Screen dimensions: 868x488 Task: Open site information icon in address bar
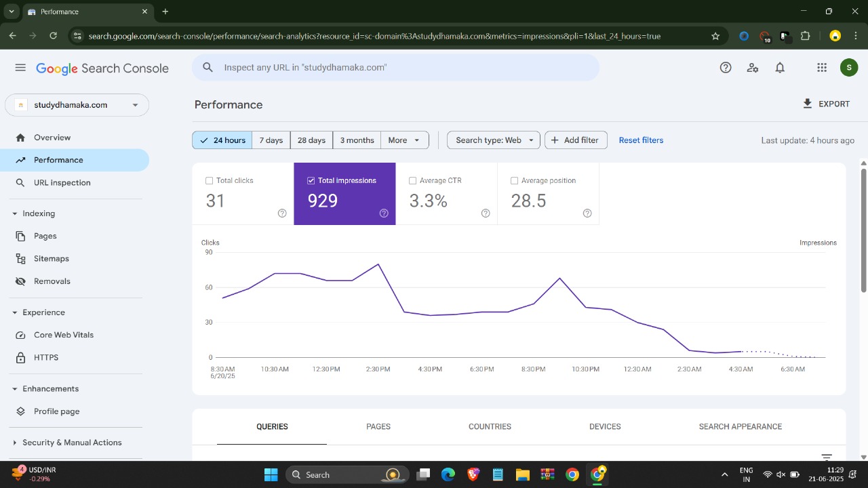click(x=77, y=36)
